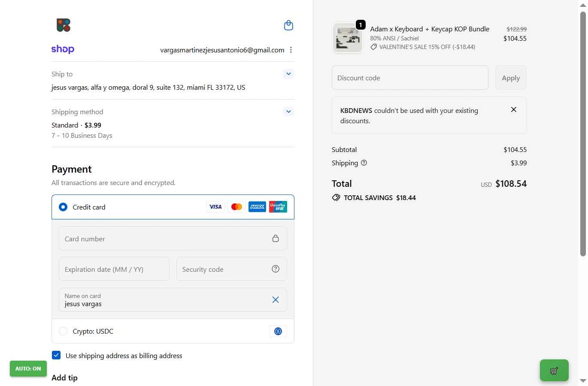Focus the Card number field
Image resolution: width=588 pixels, height=386 pixels.
[x=173, y=238]
